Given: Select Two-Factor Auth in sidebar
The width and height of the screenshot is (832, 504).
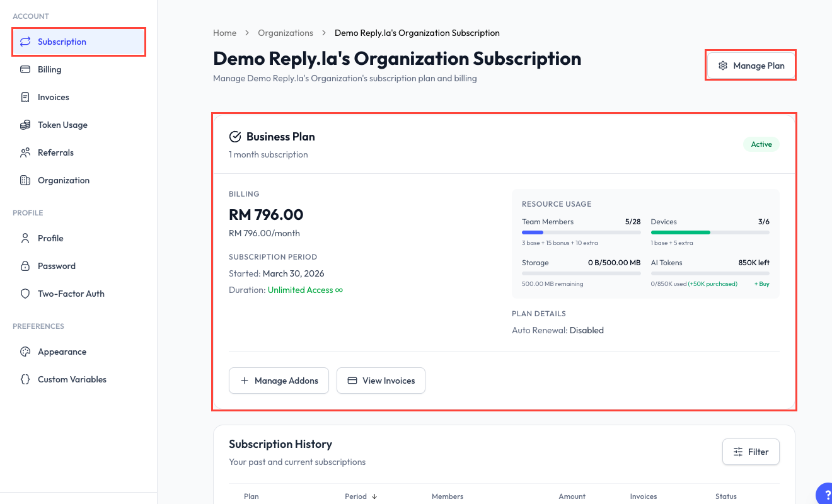Looking at the screenshot, I should (79, 294).
